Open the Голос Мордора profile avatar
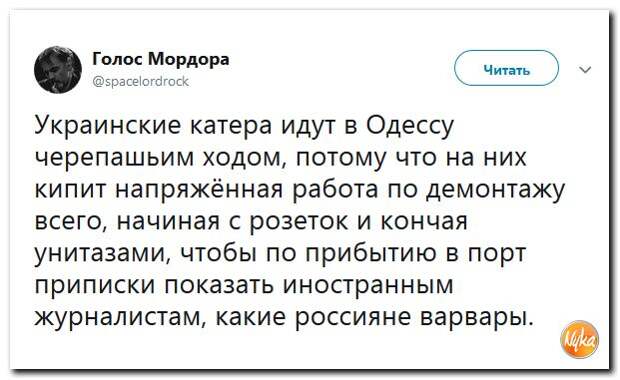Image resolution: width=620 pixels, height=380 pixels. (58, 70)
